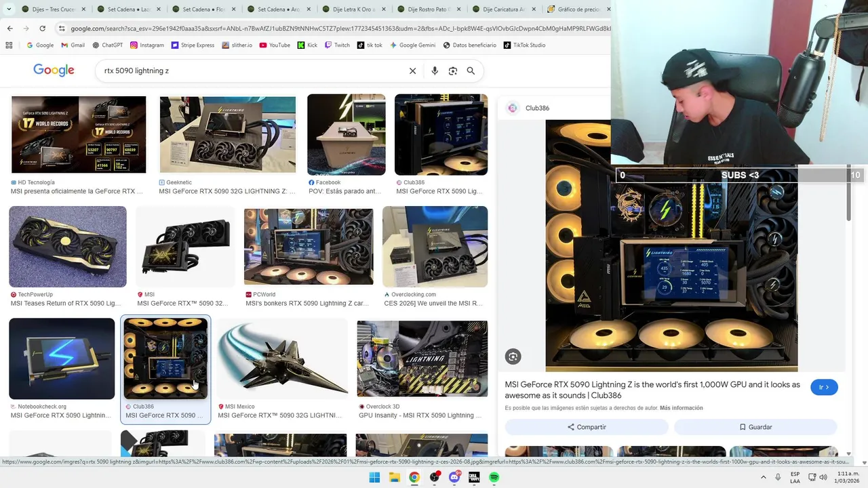Open the volume tray icon
This screenshot has width=868, height=488.
click(823, 477)
